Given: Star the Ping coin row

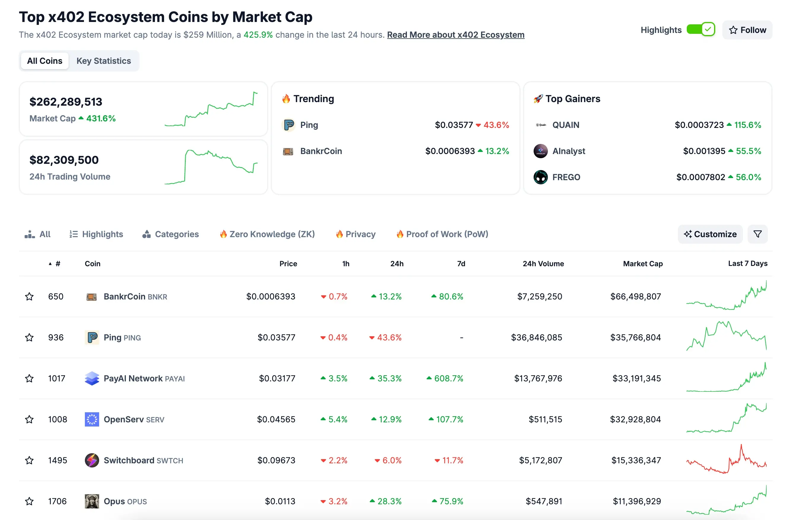Looking at the screenshot, I should tap(29, 337).
